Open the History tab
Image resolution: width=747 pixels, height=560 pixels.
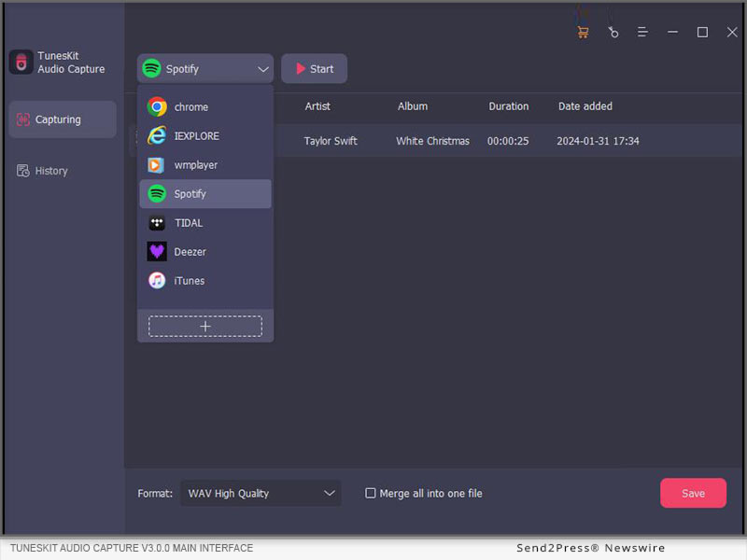51,171
